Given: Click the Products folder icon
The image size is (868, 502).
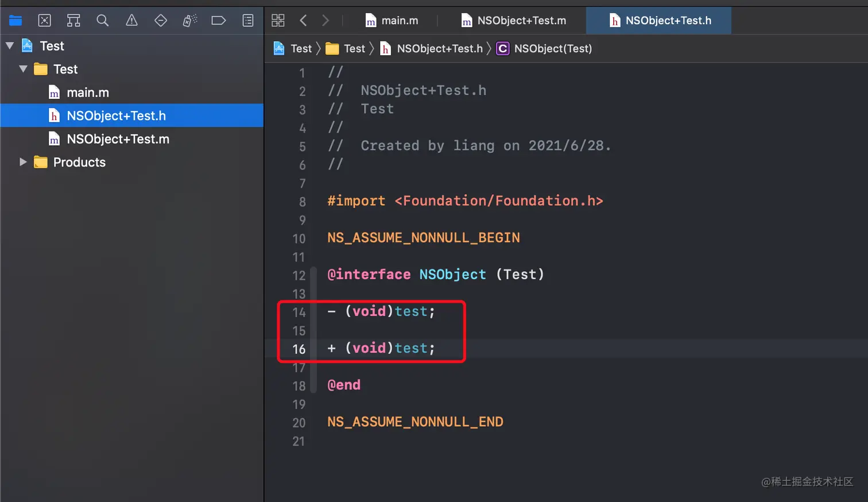Looking at the screenshot, I should click(x=41, y=162).
